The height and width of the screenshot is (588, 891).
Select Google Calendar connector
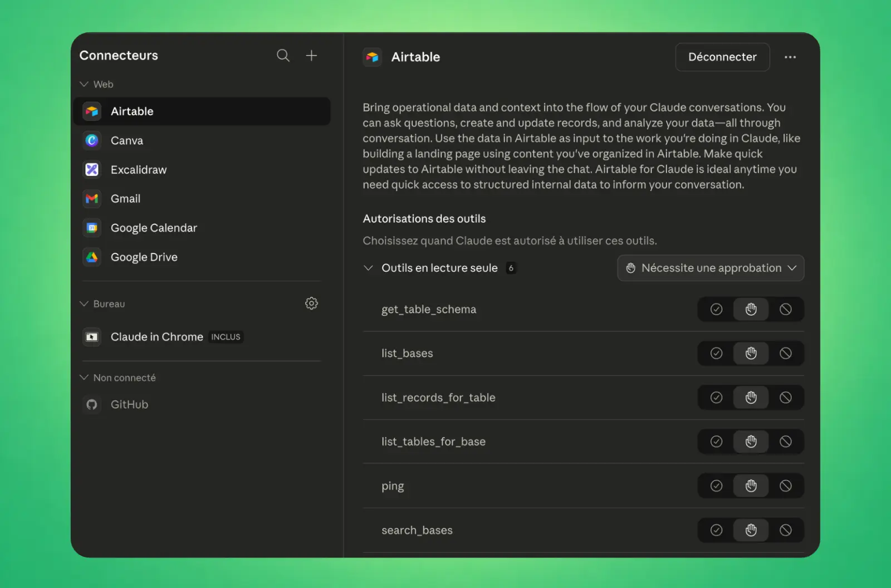[154, 228]
